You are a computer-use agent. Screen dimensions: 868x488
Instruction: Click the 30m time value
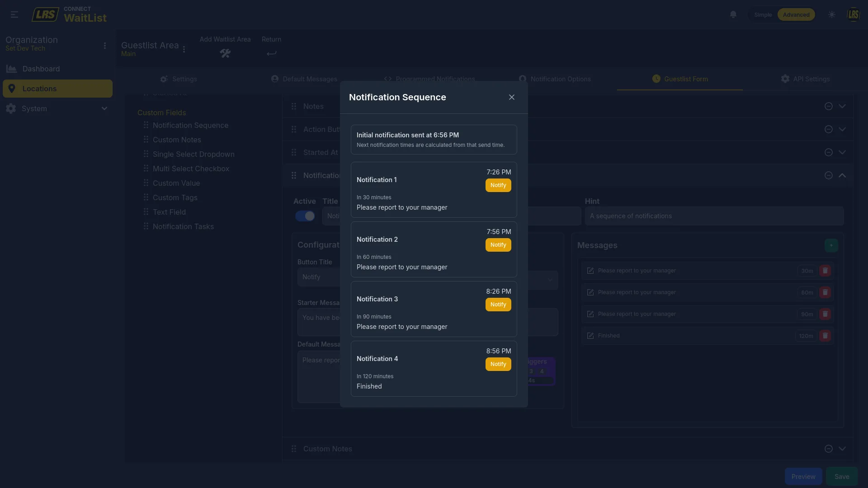coord(807,271)
